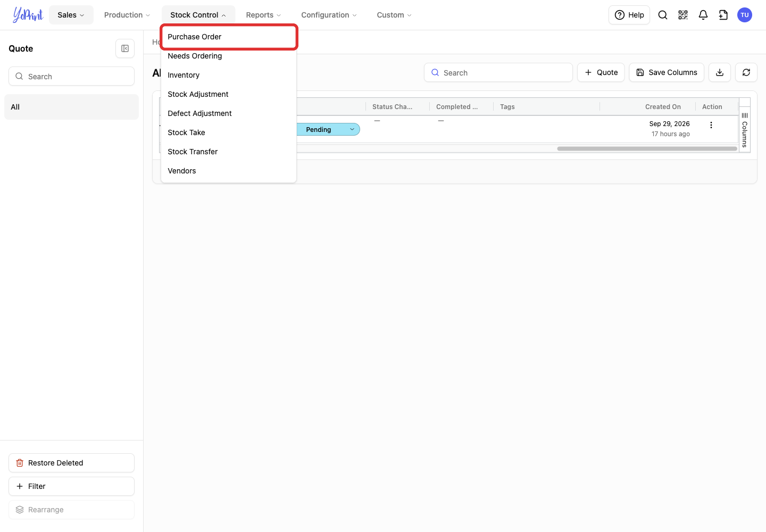Expand the Reports menu
766x532 pixels.
[263, 15]
